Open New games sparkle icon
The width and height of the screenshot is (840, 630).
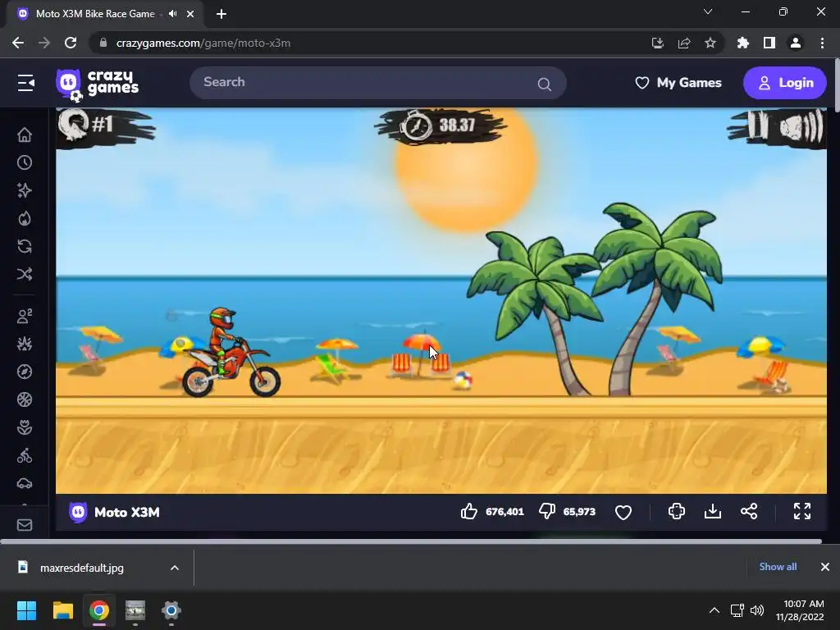coord(25,190)
